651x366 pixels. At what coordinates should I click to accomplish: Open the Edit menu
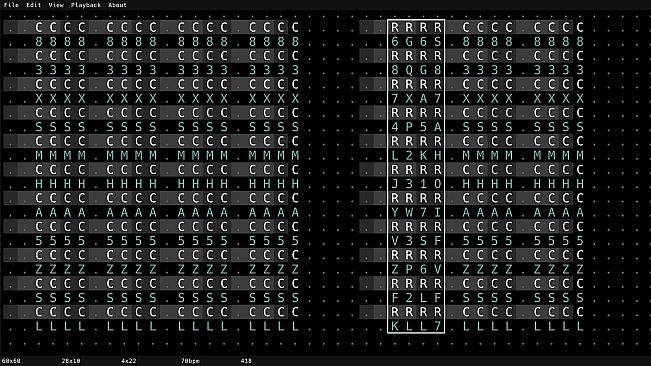click(34, 5)
